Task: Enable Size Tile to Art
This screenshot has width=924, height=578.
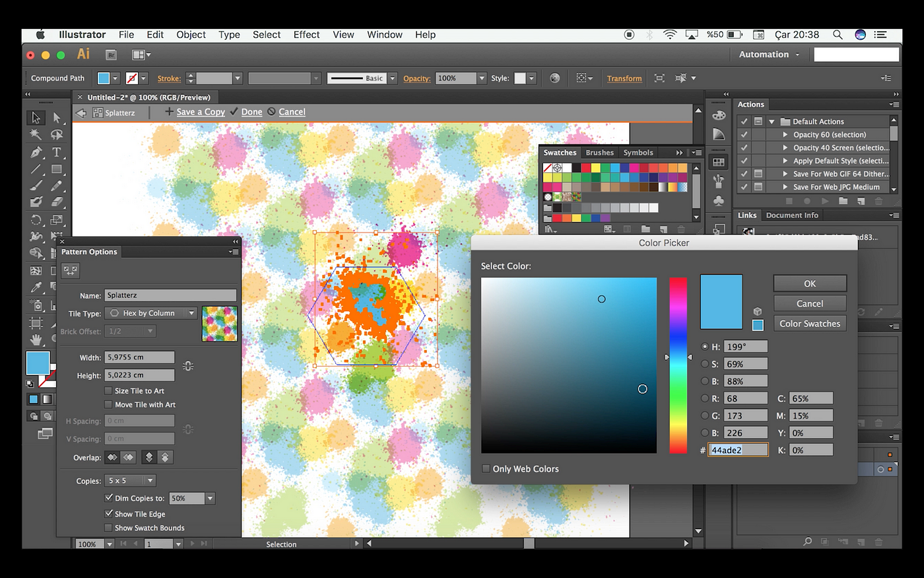Action: tap(108, 390)
